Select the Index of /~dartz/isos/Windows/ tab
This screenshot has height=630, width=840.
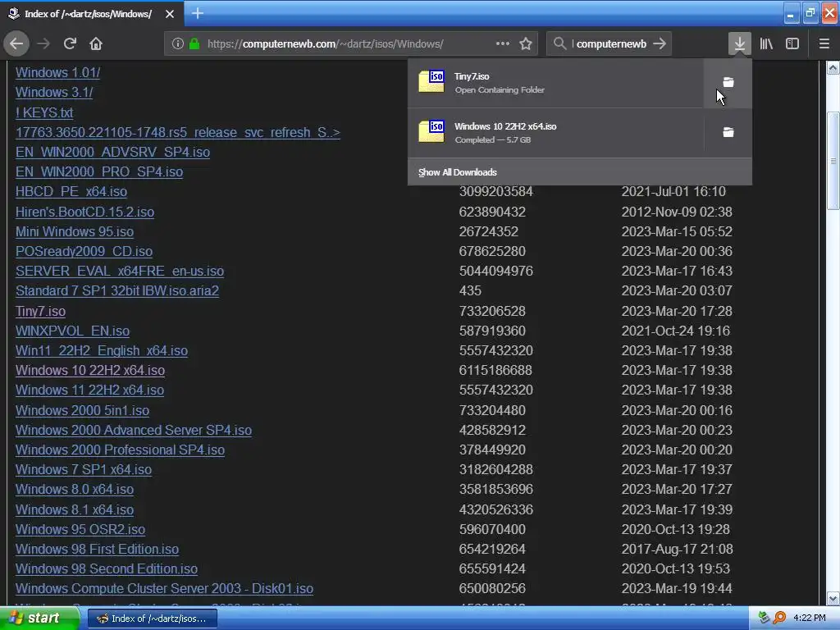(x=92, y=14)
